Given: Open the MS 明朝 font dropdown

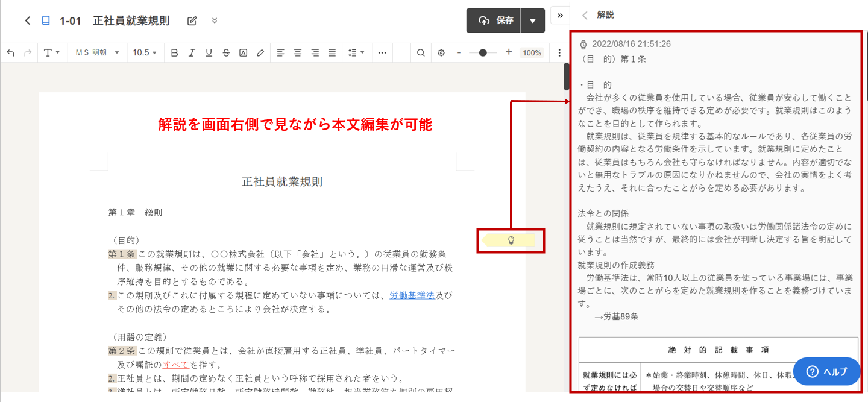Looking at the screenshot, I should pyautogui.click(x=97, y=53).
